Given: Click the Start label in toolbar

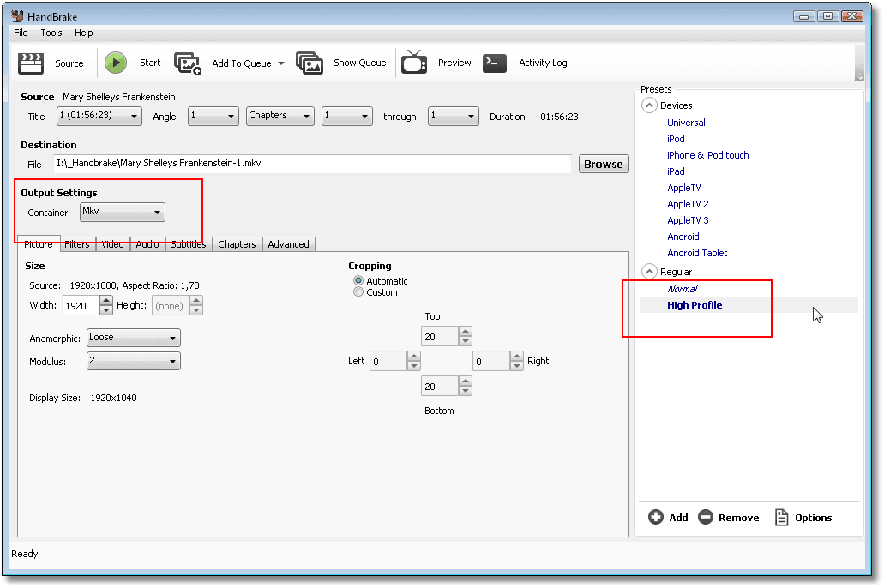Looking at the screenshot, I should tap(150, 63).
